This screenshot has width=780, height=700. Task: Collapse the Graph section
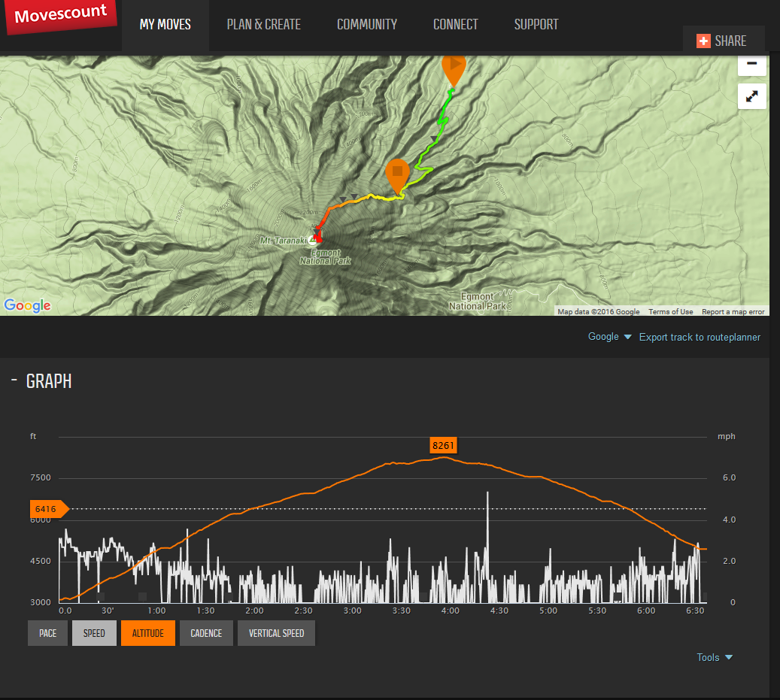pyautogui.click(x=14, y=380)
